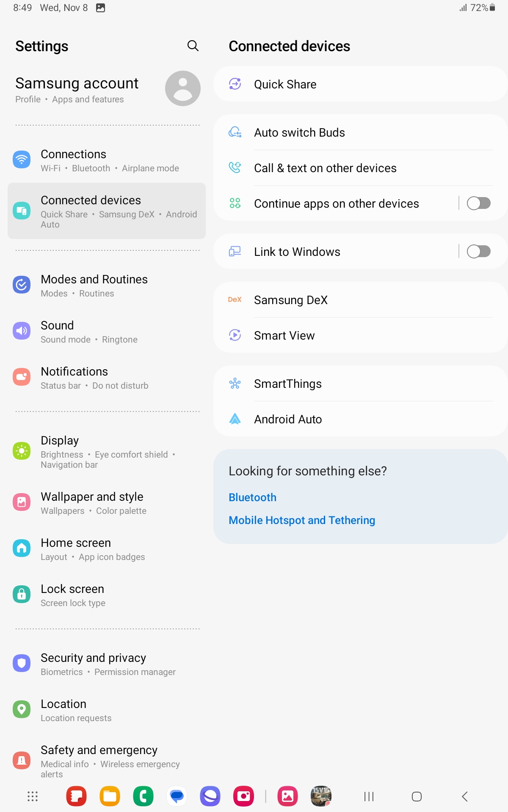Launch the Samsung Internet browser from the taskbar
Screen dimensions: 508x812
tap(210, 796)
